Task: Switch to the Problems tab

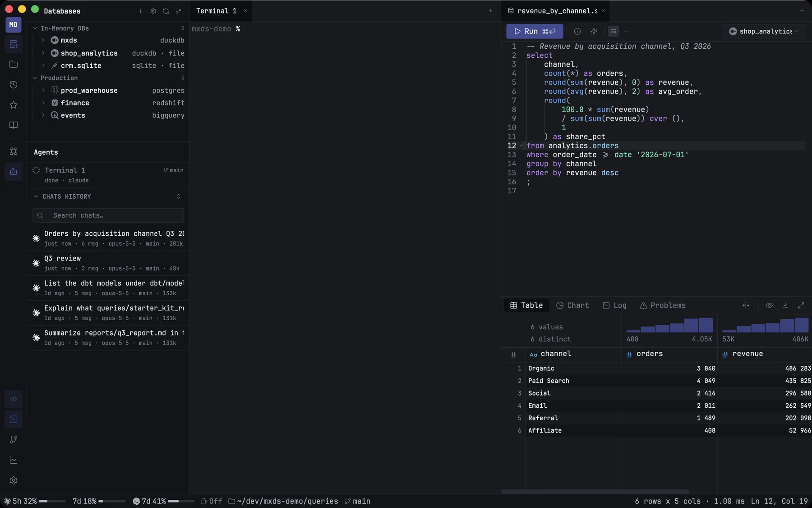Action: [x=662, y=305]
